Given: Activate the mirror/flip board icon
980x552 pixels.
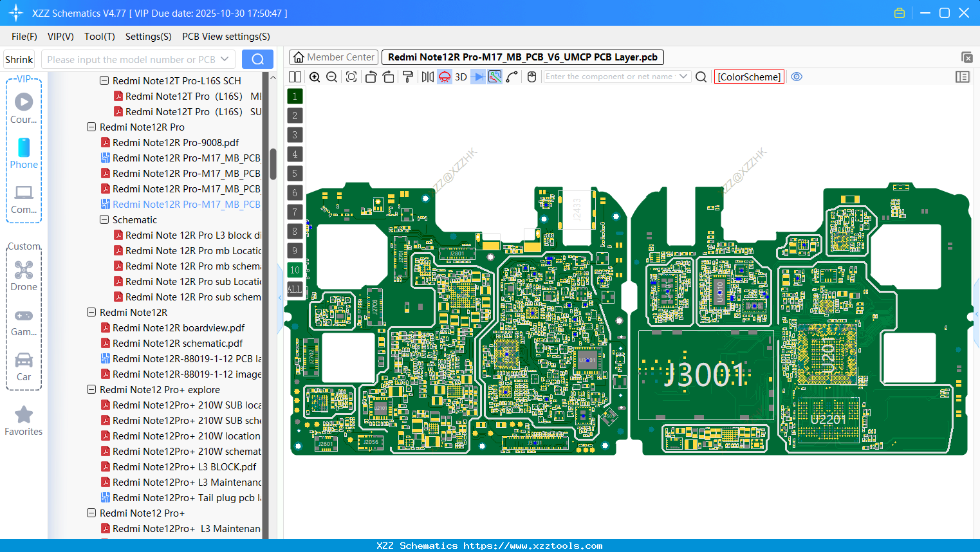Looking at the screenshot, I should click(x=427, y=77).
